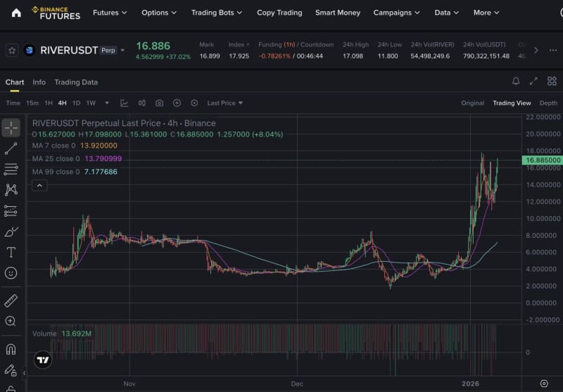
Task: Toggle magnet mode in drawing toolbar
Action: 11,348
